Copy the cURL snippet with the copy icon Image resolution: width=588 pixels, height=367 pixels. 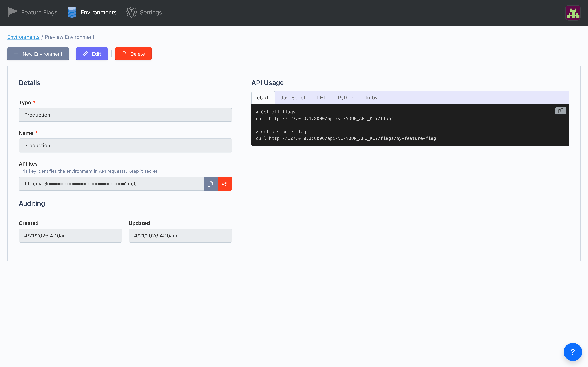(x=561, y=111)
